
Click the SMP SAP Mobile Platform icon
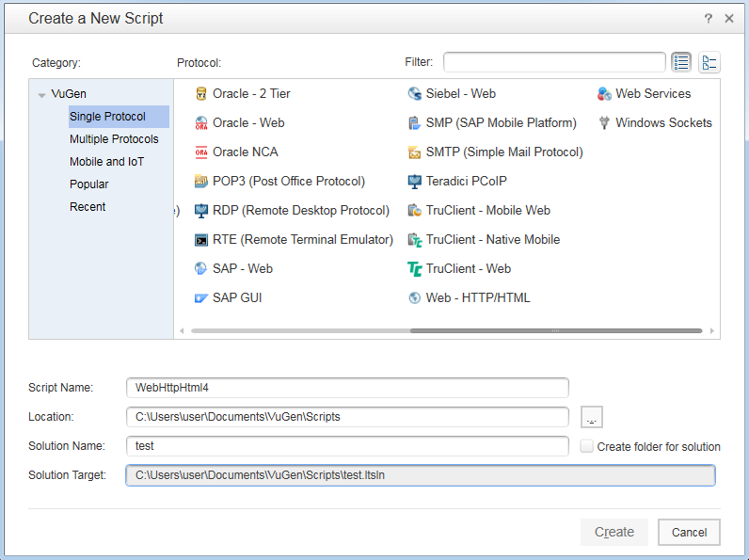coord(414,122)
